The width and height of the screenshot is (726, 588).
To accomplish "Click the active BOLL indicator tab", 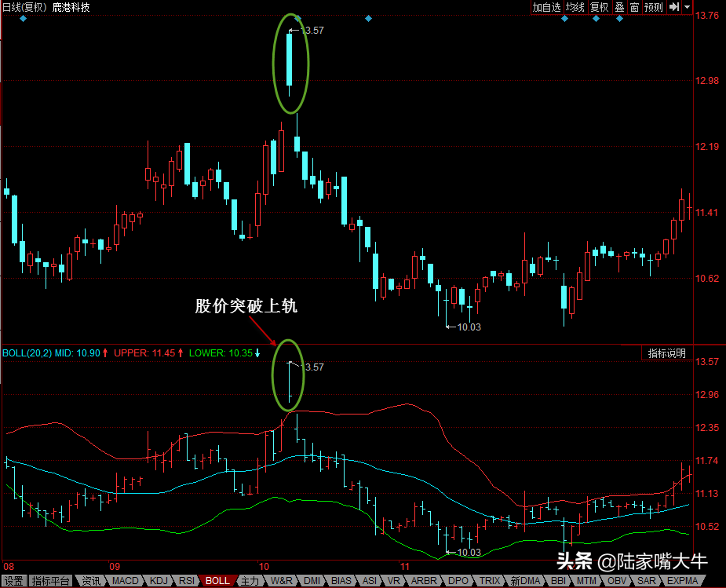I will pos(217,581).
